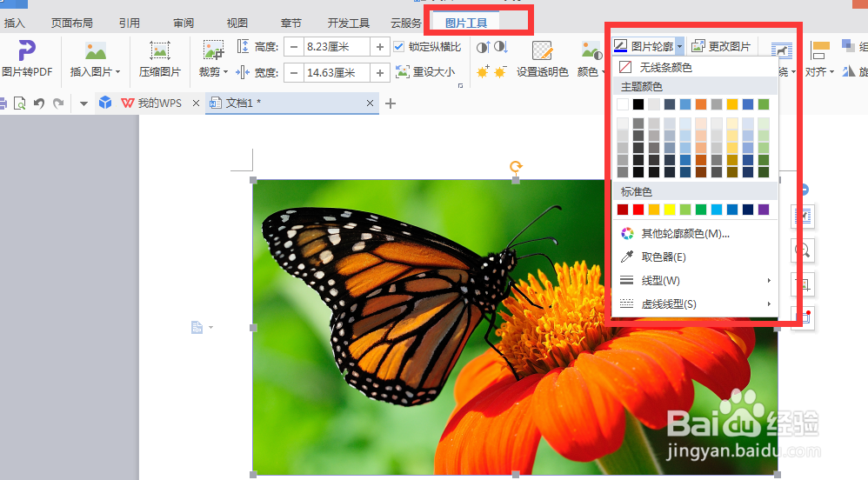The width and height of the screenshot is (868, 480).
Task: Switch to 页面布局 ribbon tab
Action: coord(72,23)
